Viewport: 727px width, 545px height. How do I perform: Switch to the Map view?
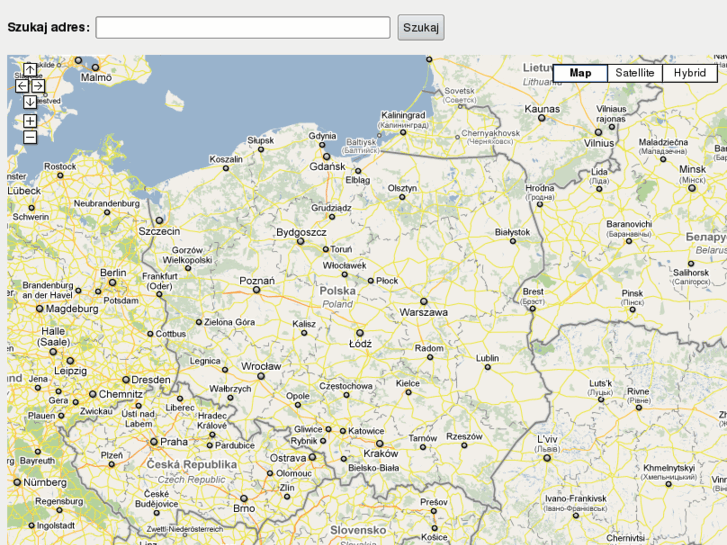(x=580, y=73)
